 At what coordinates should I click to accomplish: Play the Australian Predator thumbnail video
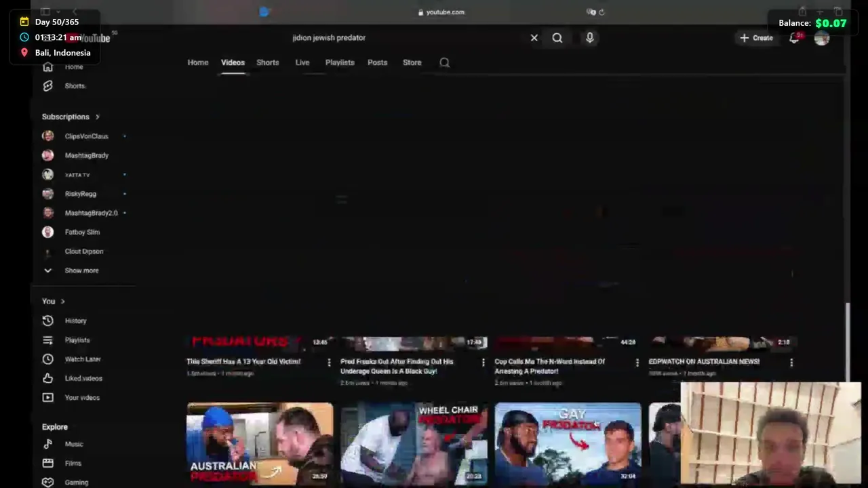(260, 444)
